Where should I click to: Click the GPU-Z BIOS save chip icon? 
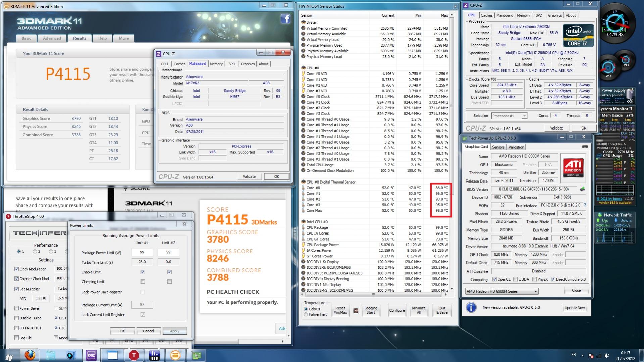tap(582, 189)
